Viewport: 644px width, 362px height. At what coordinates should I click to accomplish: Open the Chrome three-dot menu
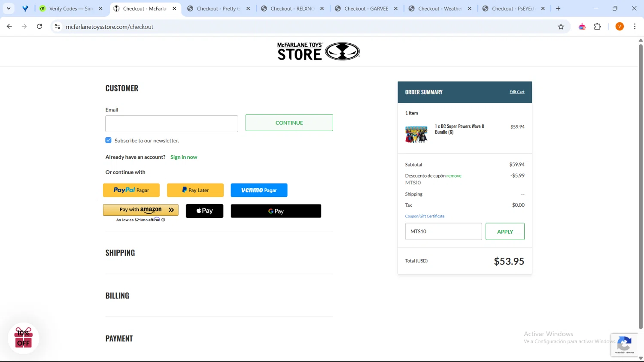pyautogui.click(x=635, y=27)
